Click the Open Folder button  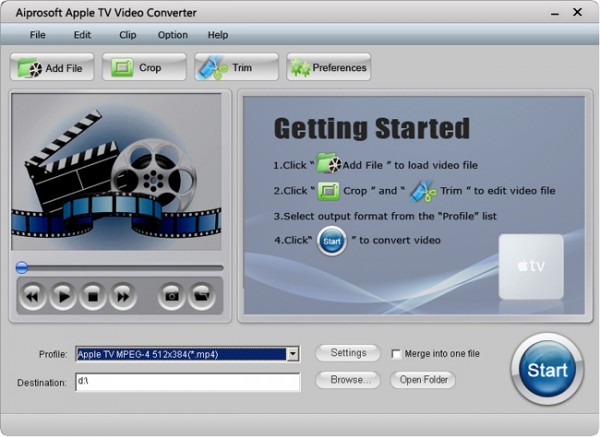pos(423,380)
